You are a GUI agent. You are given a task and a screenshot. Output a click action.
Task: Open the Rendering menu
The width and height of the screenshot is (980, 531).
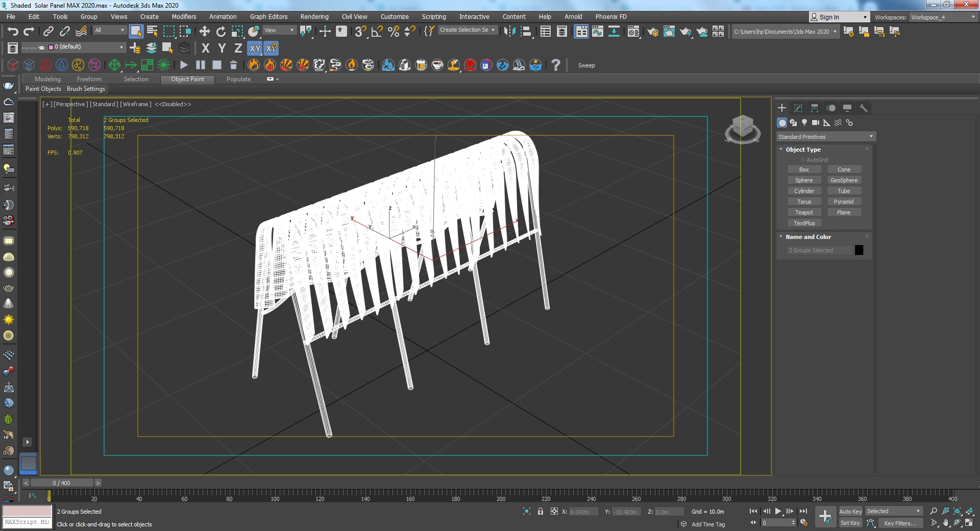[x=314, y=17]
